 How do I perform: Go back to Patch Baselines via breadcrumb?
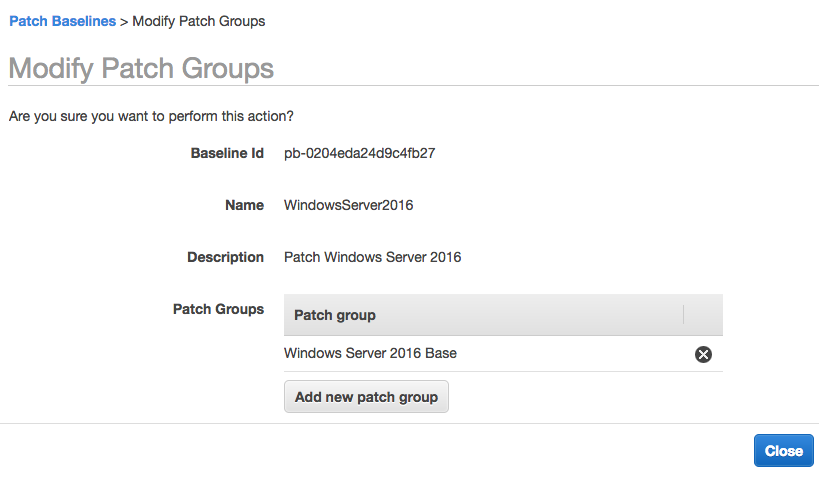(x=62, y=21)
